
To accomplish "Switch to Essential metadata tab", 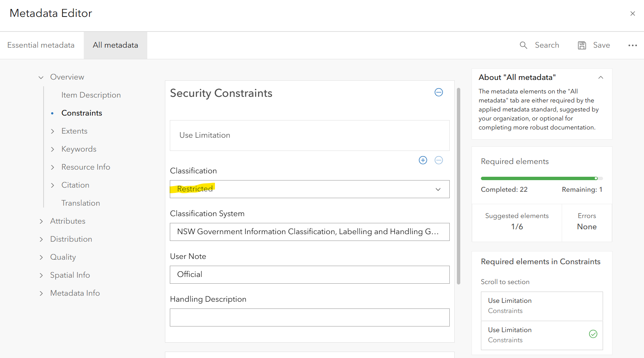I will pos(41,45).
